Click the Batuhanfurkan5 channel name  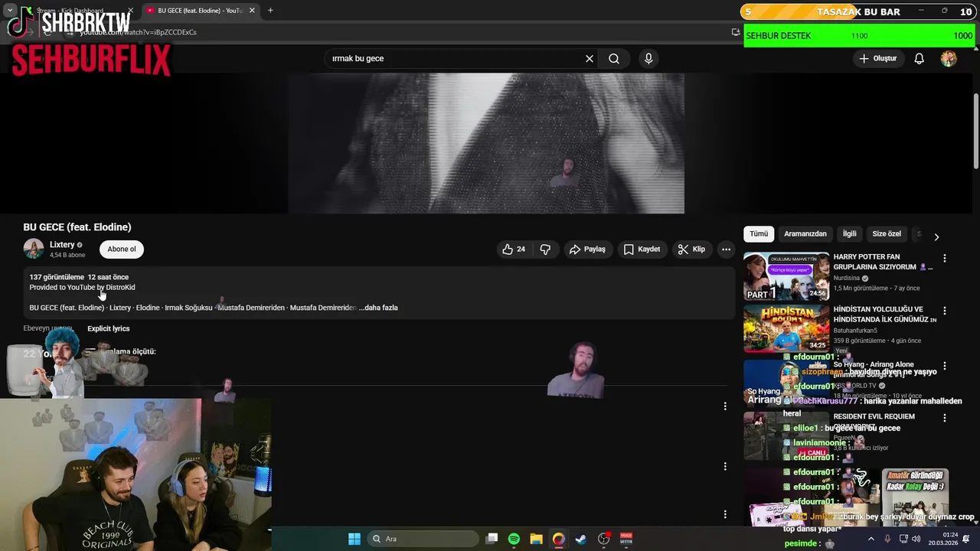click(x=857, y=331)
